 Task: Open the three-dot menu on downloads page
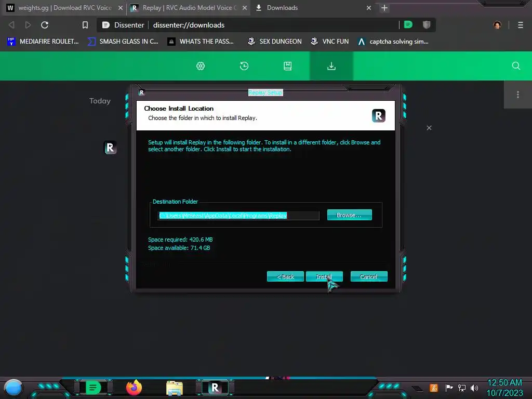coord(518,95)
